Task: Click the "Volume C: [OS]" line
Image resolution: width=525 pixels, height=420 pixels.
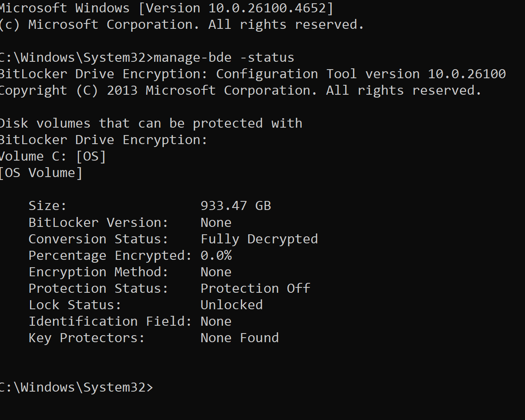Action: (x=53, y=156)
